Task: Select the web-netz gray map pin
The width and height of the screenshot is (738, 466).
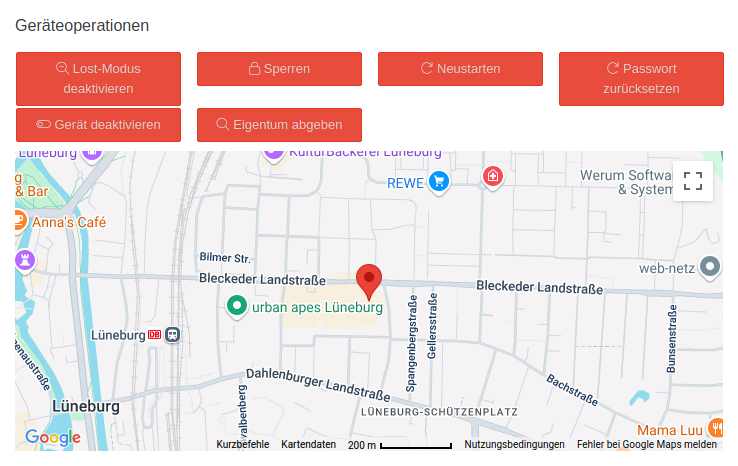Action: 709,267
